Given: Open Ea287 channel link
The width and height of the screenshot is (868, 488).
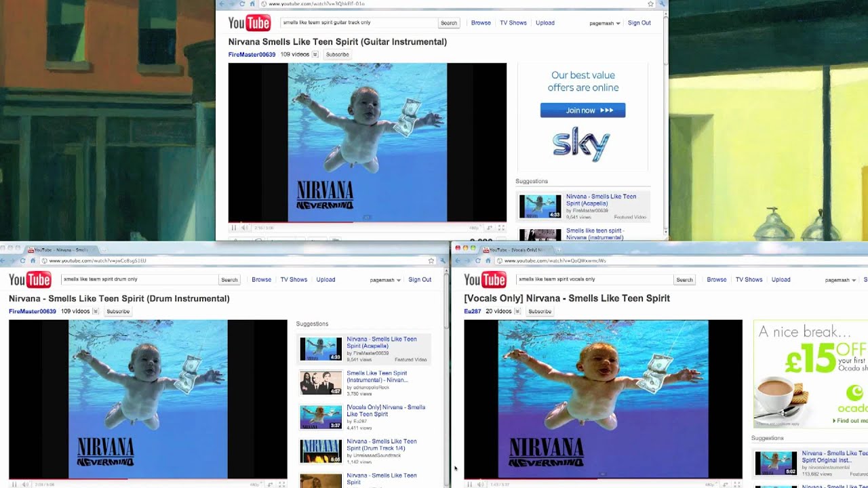Looking at the screenshot, I should pos(472,312).
